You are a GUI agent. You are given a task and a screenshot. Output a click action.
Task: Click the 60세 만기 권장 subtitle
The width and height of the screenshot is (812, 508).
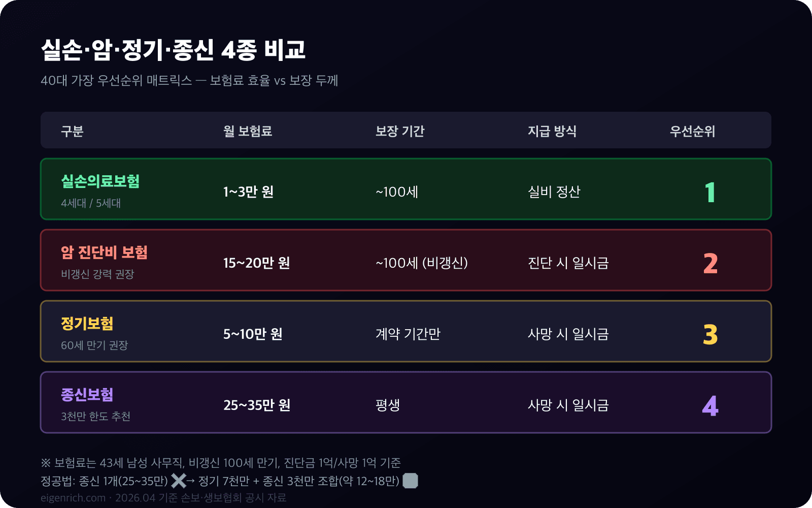(x=94, y=345)
